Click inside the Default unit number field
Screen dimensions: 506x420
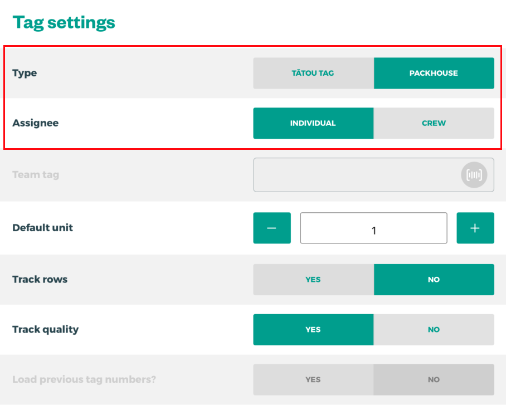[x=373, y=228]
